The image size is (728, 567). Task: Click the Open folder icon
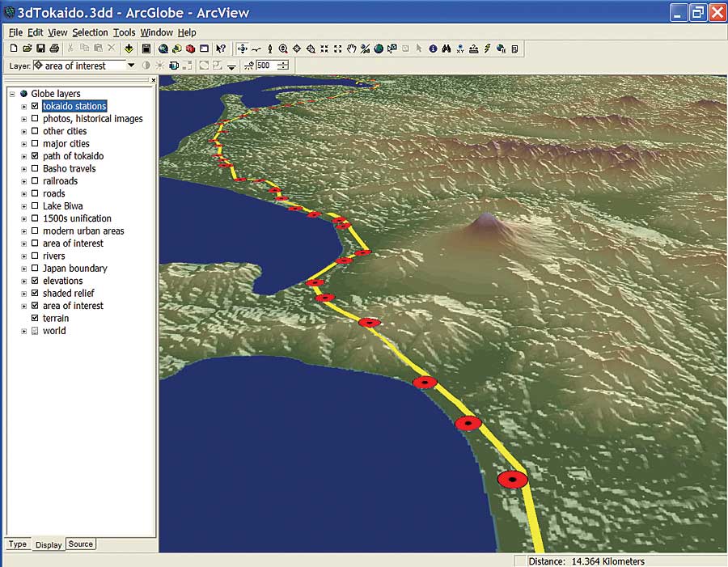(27, 49)
